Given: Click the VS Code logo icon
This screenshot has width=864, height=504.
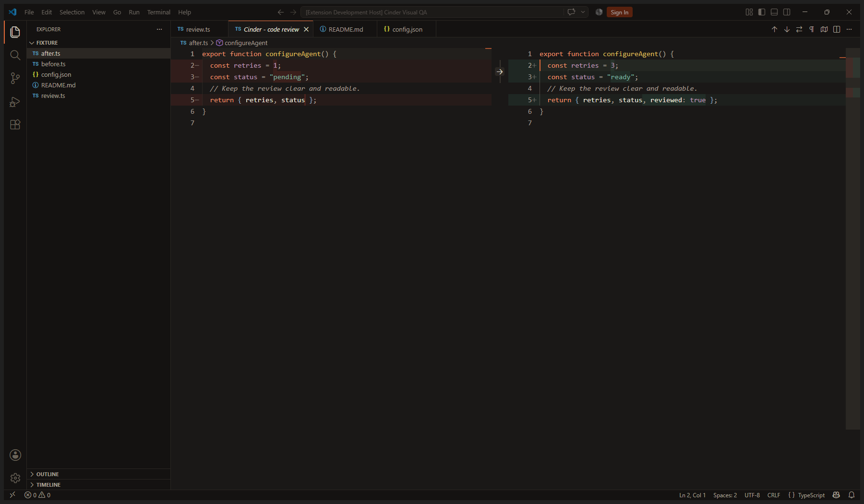Looking at the screenshot, I should click(12, 12).
